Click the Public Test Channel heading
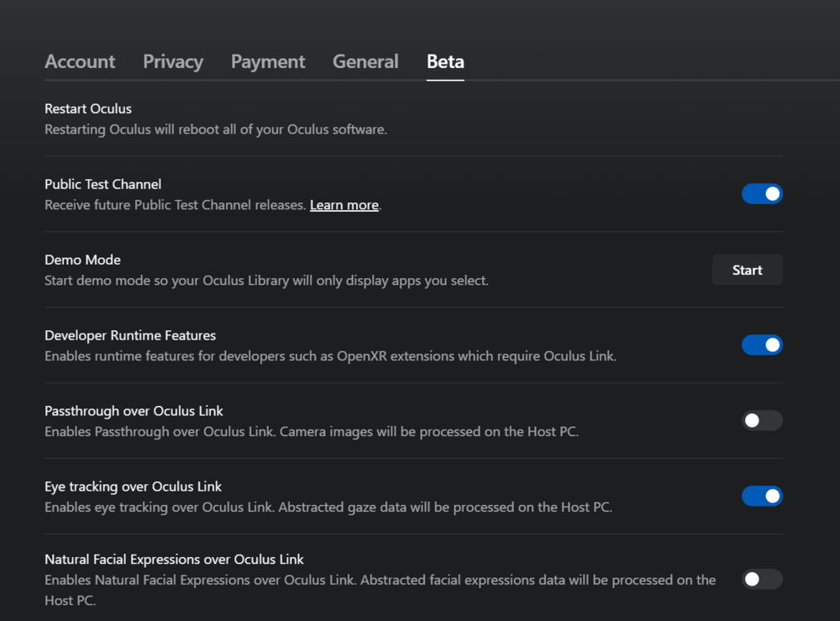The height and width of the screenshot is (621, 840). 102,184
